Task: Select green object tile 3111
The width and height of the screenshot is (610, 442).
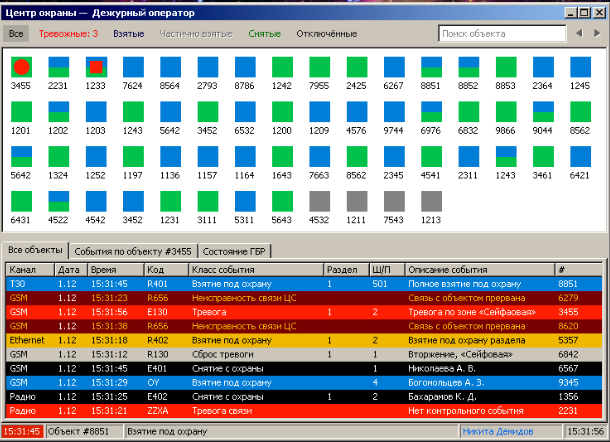Action: 208,201
